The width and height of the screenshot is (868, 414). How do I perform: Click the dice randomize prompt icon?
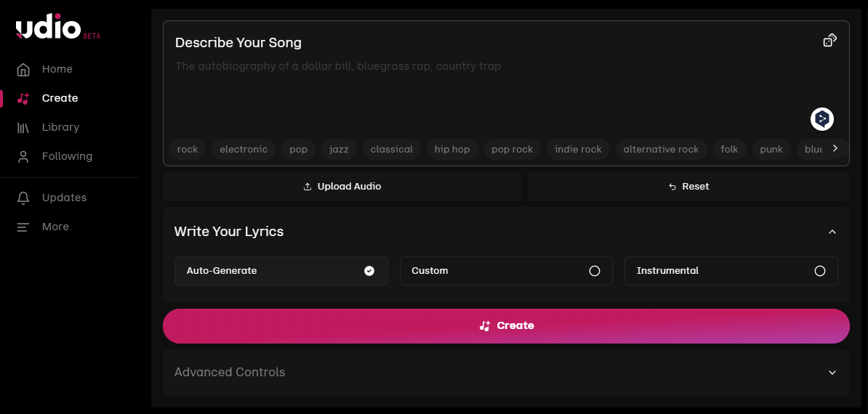pos(829,41)
